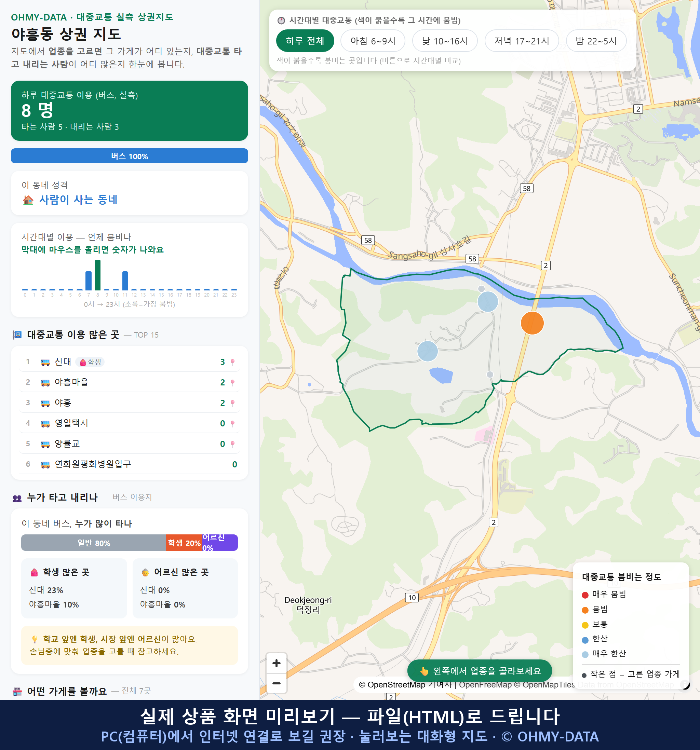The width and height of the screenshot is (700, 750).
Task: Click the 왼쪽에서 업종을 골라보세요 banner
Action: pos(480,671)
